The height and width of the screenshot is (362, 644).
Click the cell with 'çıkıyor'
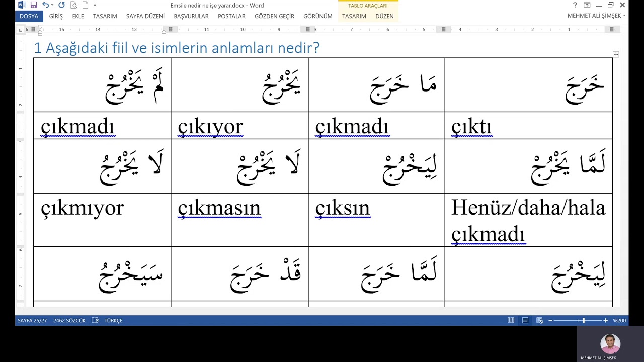tap(239, 125)
